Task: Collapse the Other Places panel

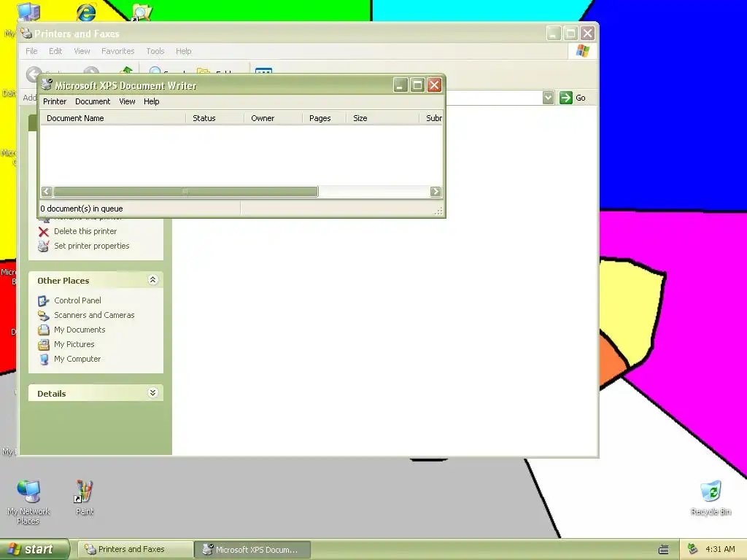Action: click(x=152, y=279)
